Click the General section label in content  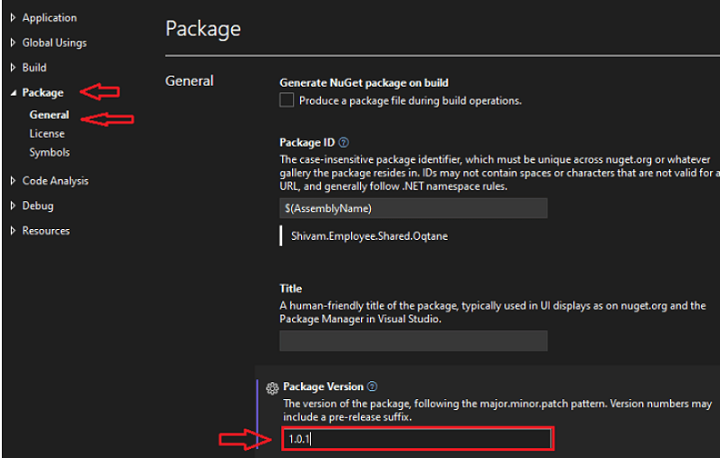click(189, 81)
